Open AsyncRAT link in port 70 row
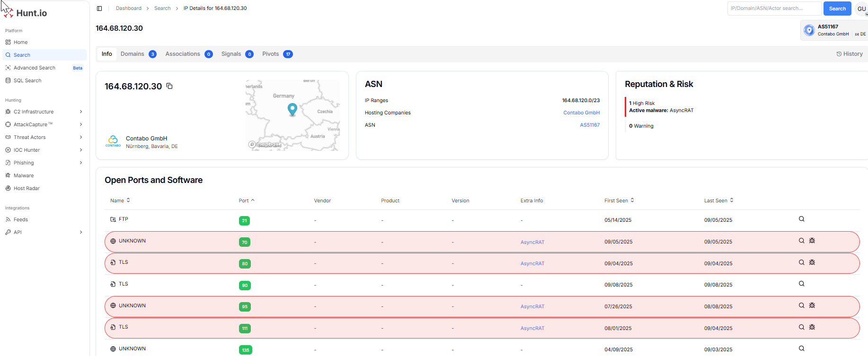Screen dimensions: 868x356 (x=532, y=242)
